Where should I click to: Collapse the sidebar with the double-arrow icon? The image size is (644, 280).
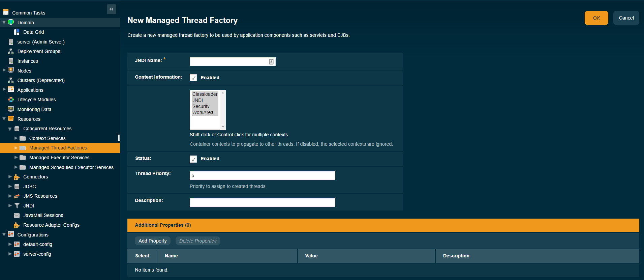(x=111, y=9)
